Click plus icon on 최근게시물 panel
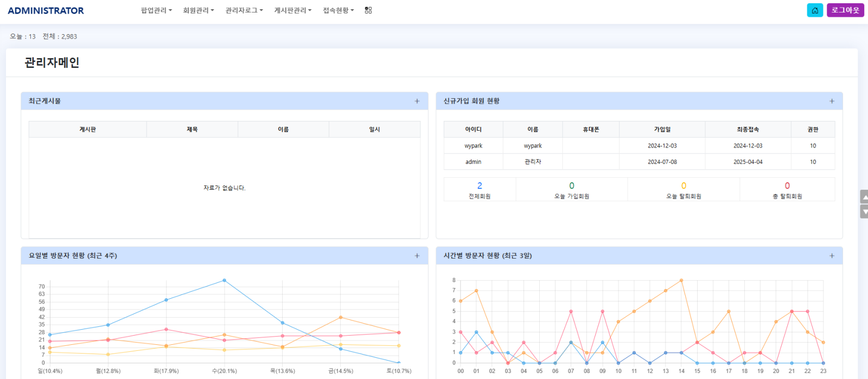This screenshot has height=379, width=868. [417, 101]
